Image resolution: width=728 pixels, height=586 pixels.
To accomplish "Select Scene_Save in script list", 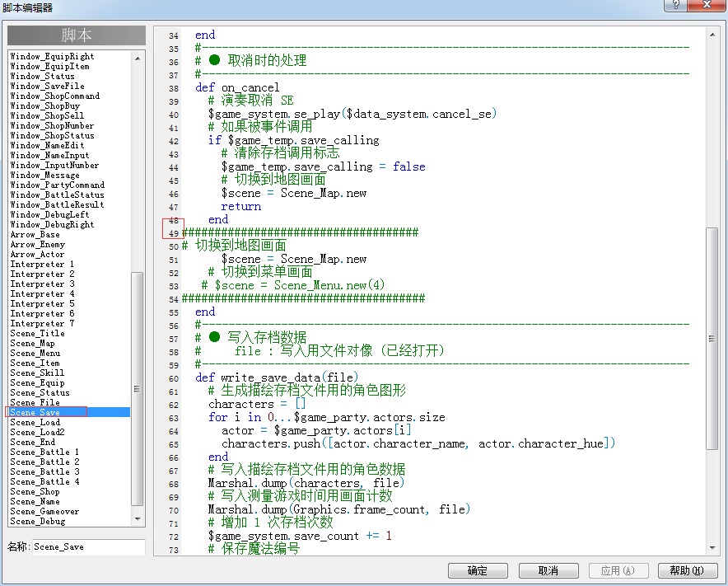I will click(x=68, y=412).
